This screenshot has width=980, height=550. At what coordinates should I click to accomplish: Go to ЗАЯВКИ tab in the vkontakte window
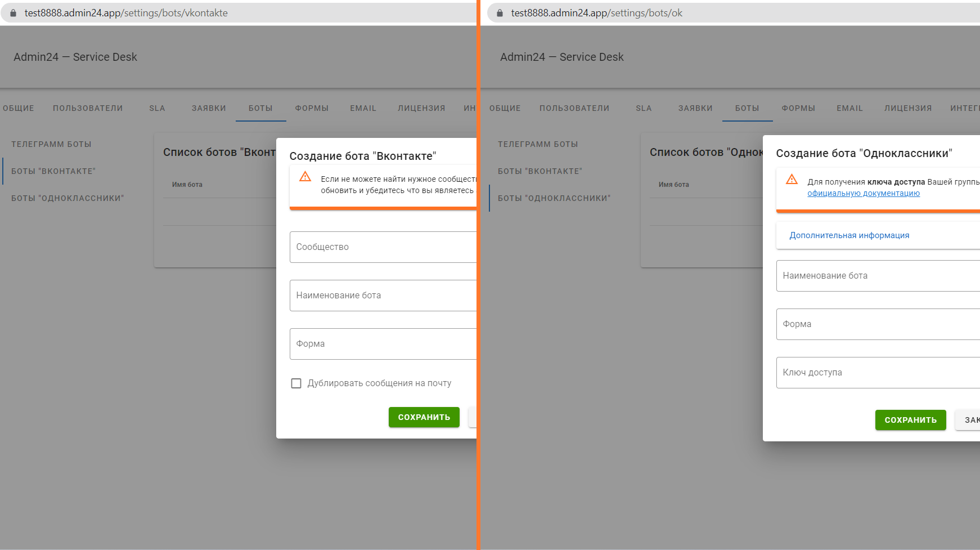coord(209,108)
